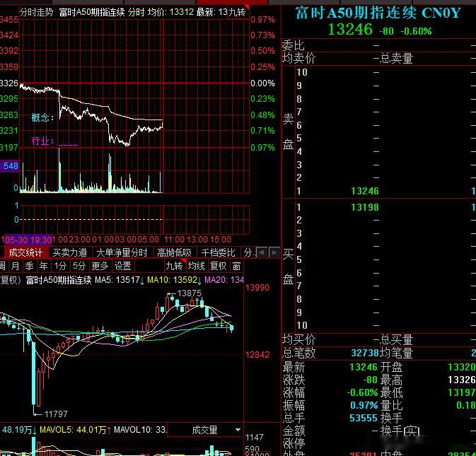Open the 高抛低吸 tab
The width and height of the screenshot is (476, 456).
tap(174, 252)
